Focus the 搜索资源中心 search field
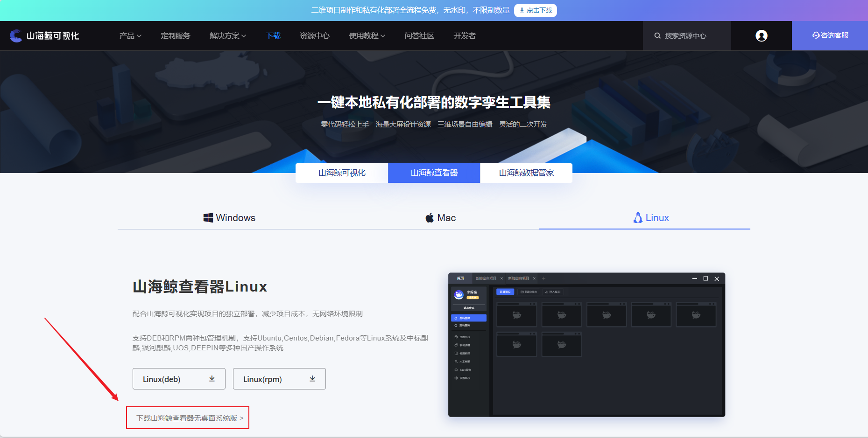Image resolution: width=868 pixels, height=438 pixels. click(687, 36)
